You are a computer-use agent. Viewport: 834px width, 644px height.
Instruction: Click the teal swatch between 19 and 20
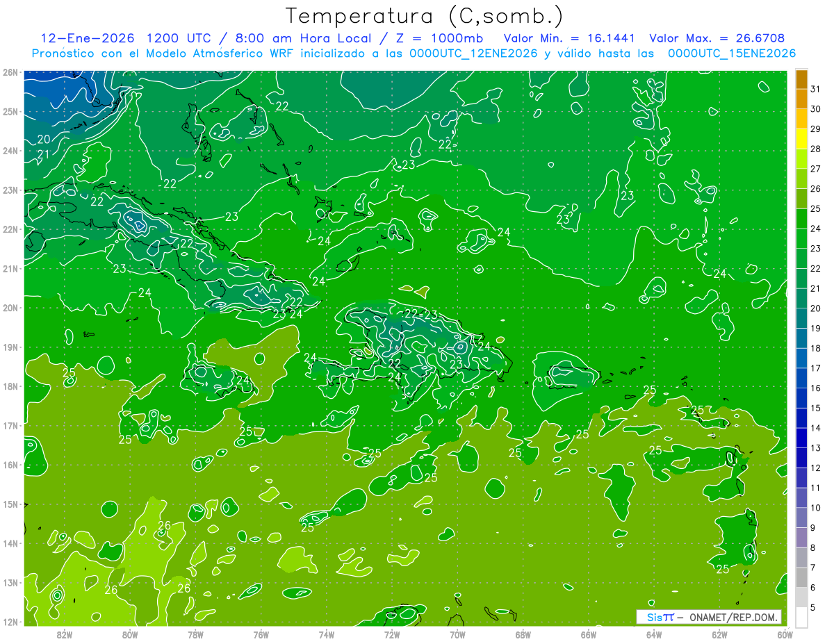[x=801, y=318]
